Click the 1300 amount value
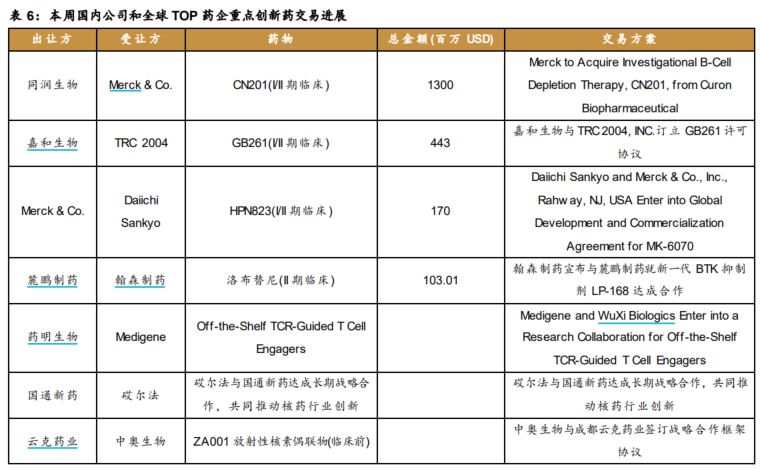The width and height of the screenshot is (760, 470). pyautogui.click(x=440, y=85)
